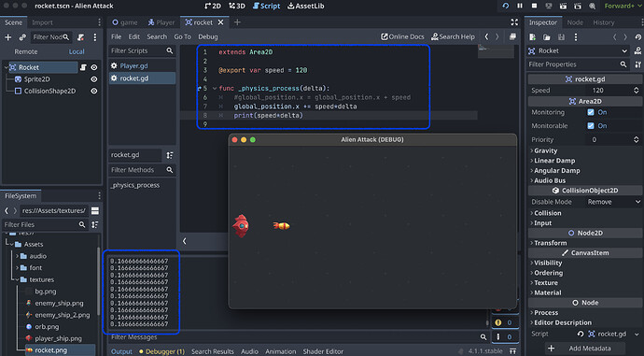
Task: Float the script editor window
Action: tap(512, 36)
